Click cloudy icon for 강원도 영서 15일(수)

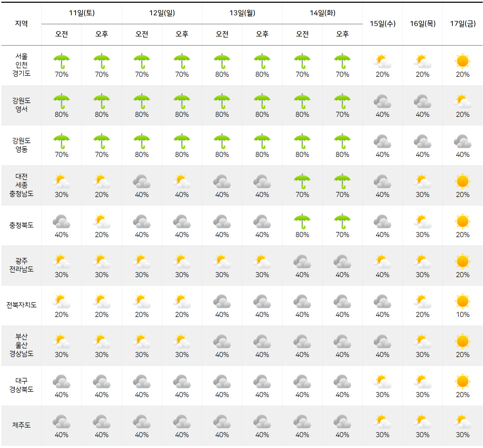point(382,101)
